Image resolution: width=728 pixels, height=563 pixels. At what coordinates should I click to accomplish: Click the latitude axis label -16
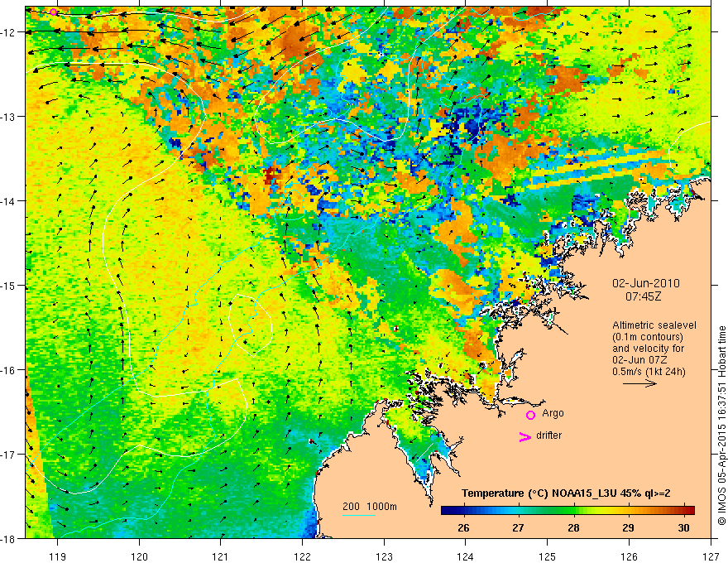pos(8,370)
